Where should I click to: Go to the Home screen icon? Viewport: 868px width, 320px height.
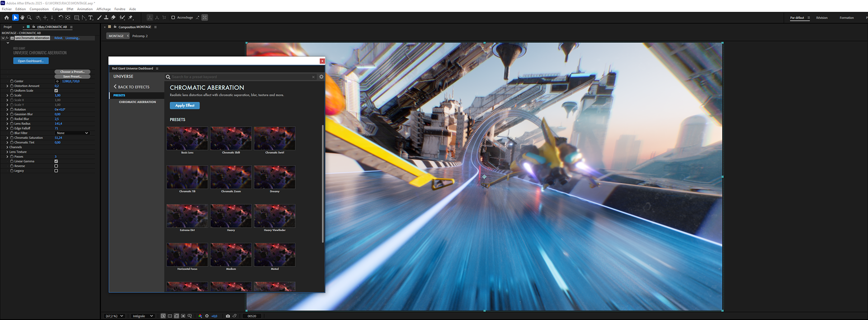(x=6, y=18)
